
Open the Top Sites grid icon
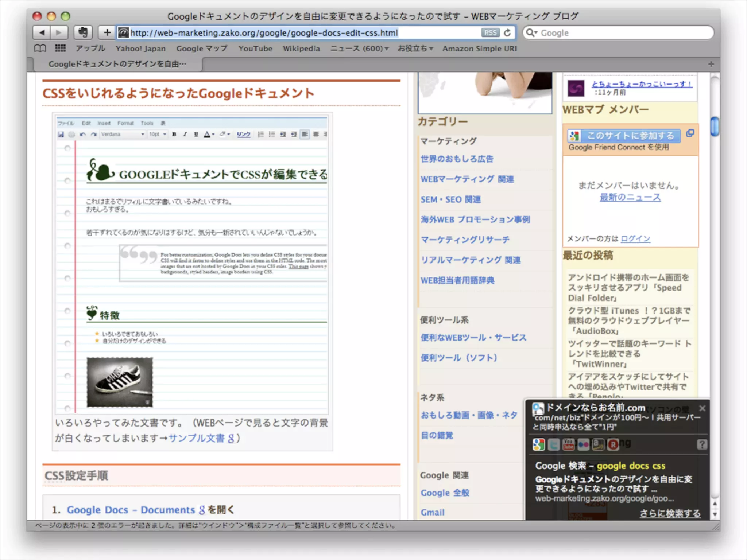point(60,48)
